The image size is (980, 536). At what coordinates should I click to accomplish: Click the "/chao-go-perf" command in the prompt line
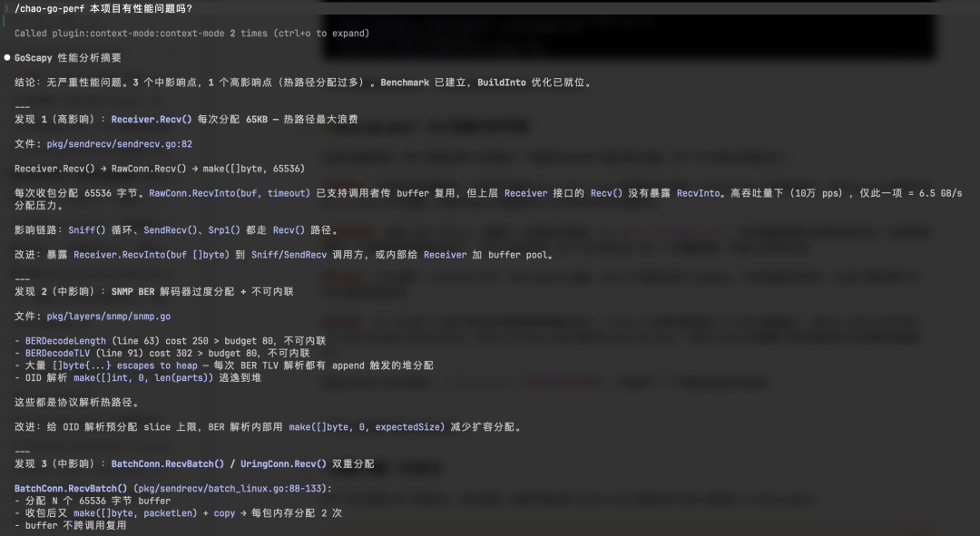tap(49, 9)
